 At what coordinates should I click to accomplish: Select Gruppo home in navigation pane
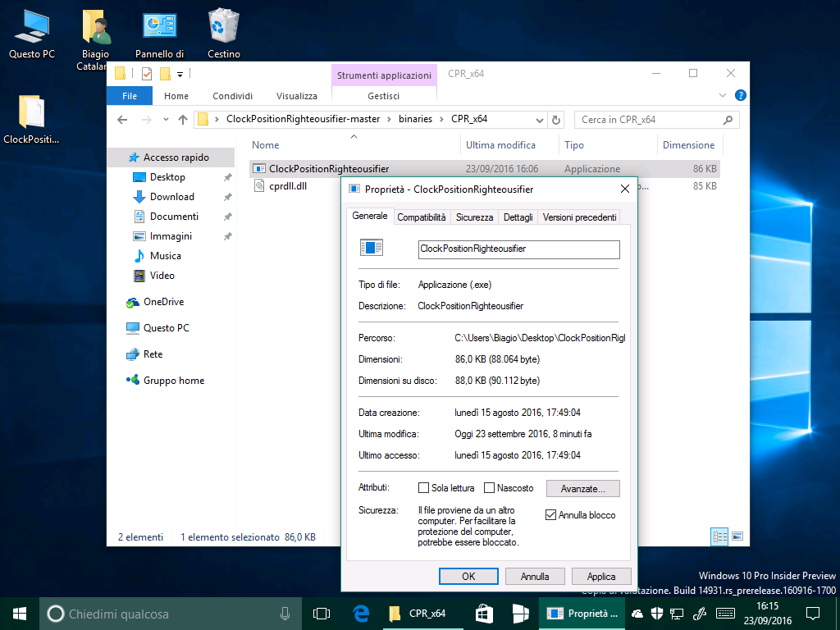(x=173, y=381)
